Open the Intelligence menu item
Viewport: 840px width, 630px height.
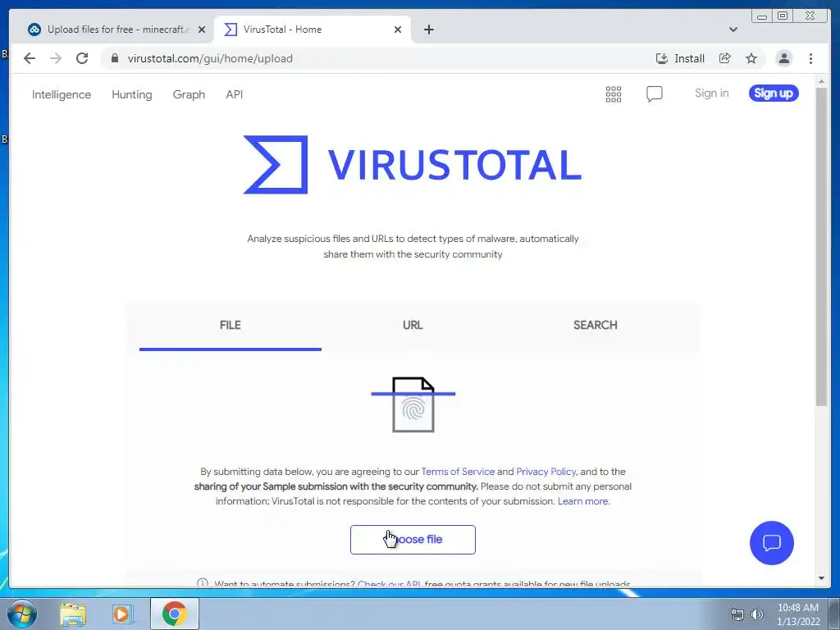click(61, 94)
